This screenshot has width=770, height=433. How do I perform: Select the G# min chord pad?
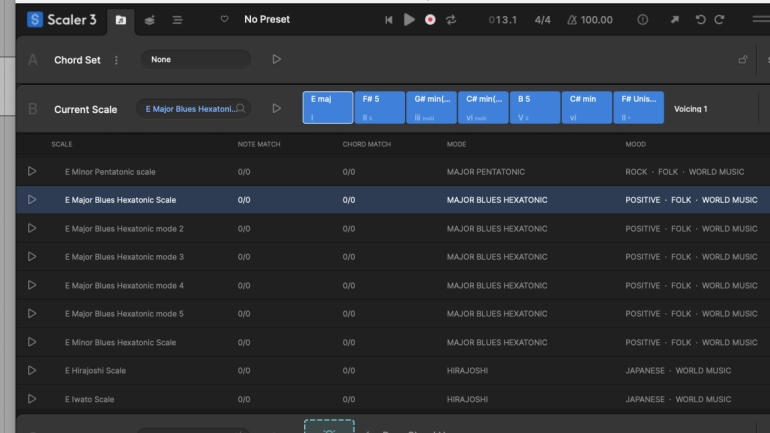point(431,108)
